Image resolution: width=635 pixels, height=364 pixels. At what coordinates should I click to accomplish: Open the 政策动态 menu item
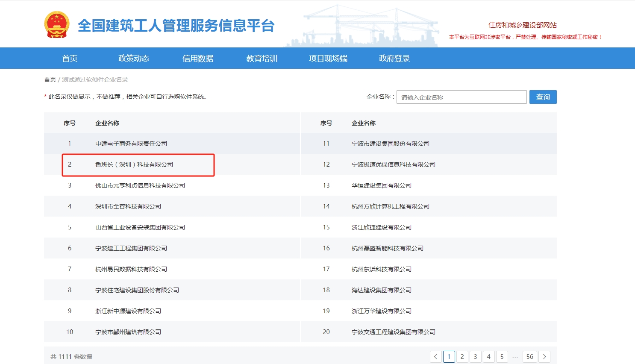[x=134, y=58]
